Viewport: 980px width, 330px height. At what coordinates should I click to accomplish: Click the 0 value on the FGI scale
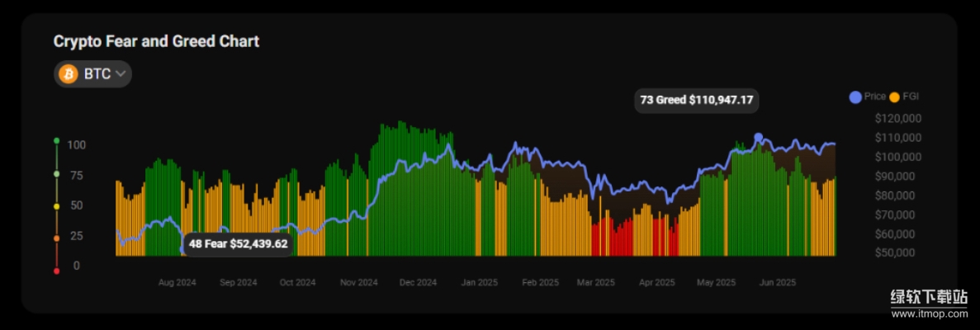click(x=77, y=266)
